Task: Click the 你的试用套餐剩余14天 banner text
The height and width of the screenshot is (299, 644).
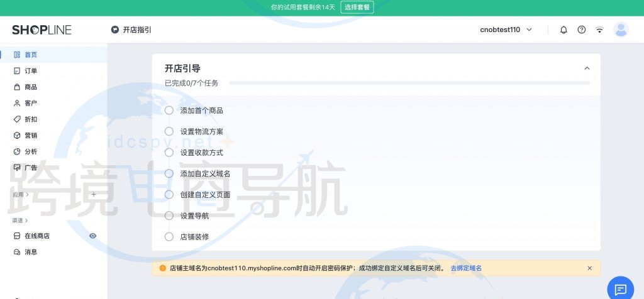Action: coord(303,8)
